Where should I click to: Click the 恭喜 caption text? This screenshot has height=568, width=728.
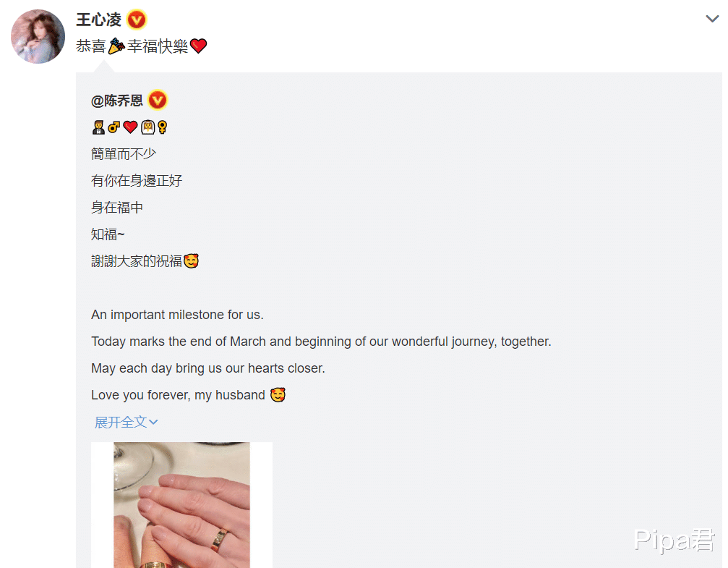click(91, 46)
